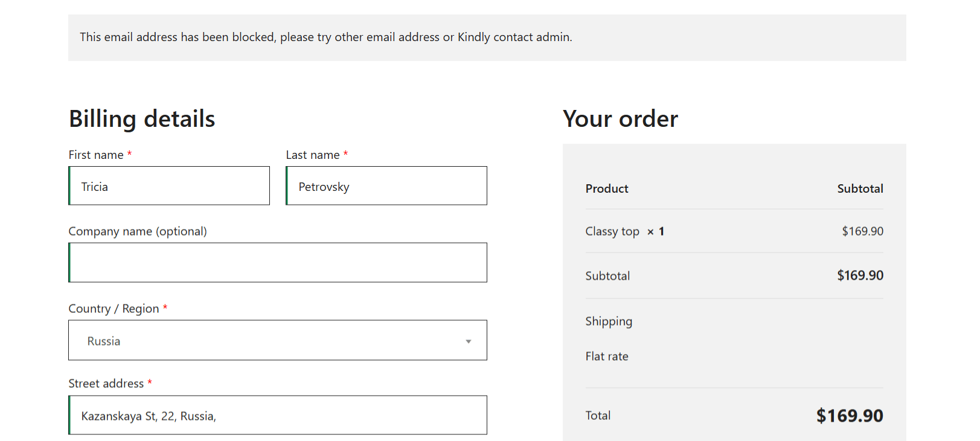
Task: Click the empty Company name field
Action: coord(277,262)
